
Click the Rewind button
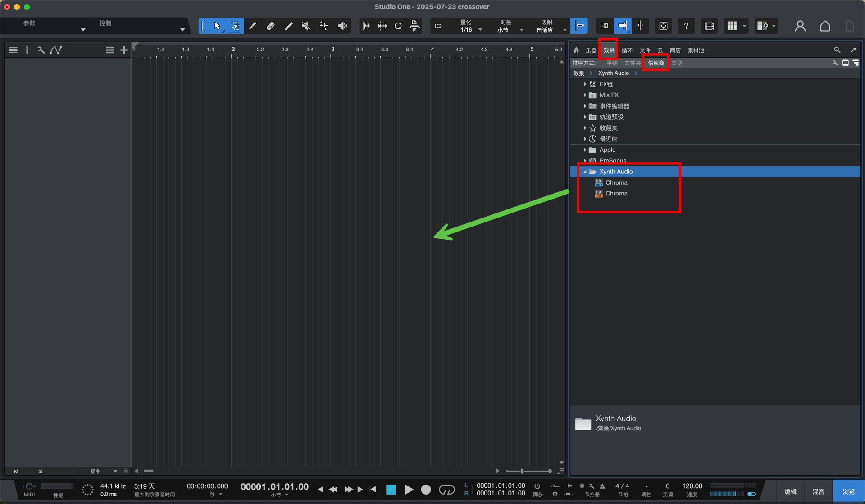[333, 490]
